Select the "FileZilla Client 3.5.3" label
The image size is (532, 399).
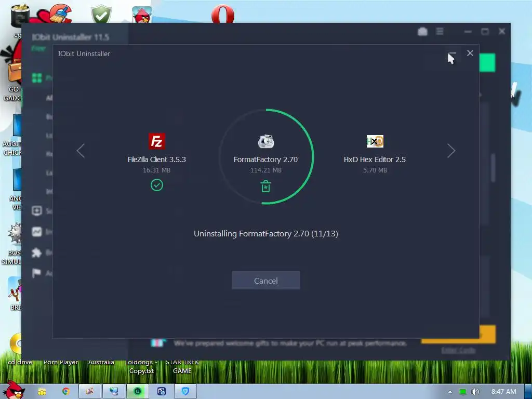tap(157, 159)
